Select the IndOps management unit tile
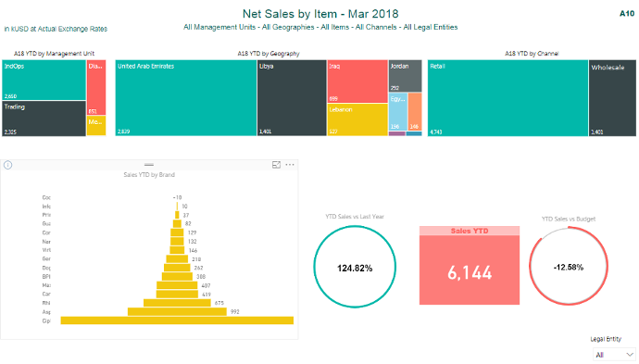Screen dimensions: 639x364 [x=44, y=80]
